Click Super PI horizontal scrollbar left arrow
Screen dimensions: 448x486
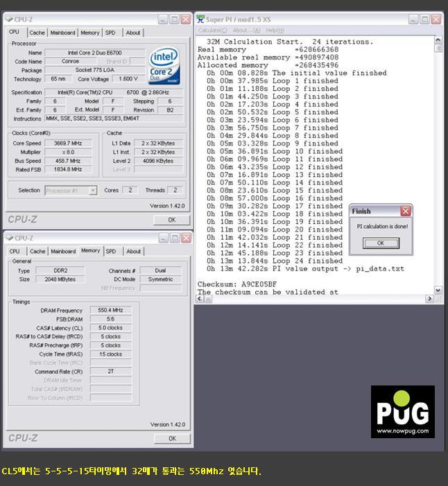click(200, 299)
